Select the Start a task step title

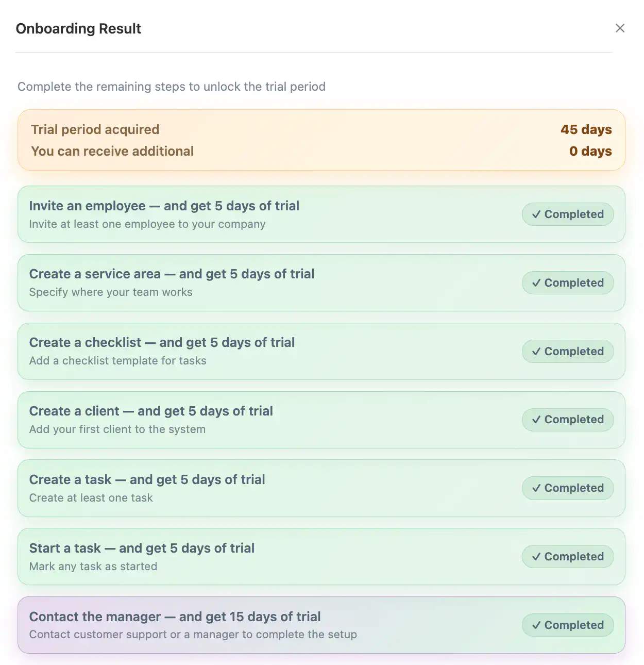[142, 548]
